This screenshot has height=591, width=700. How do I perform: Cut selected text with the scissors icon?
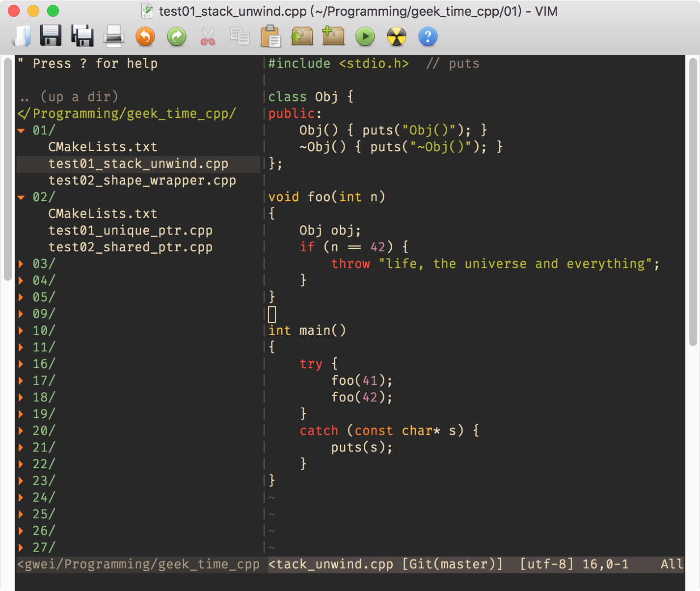208,37
